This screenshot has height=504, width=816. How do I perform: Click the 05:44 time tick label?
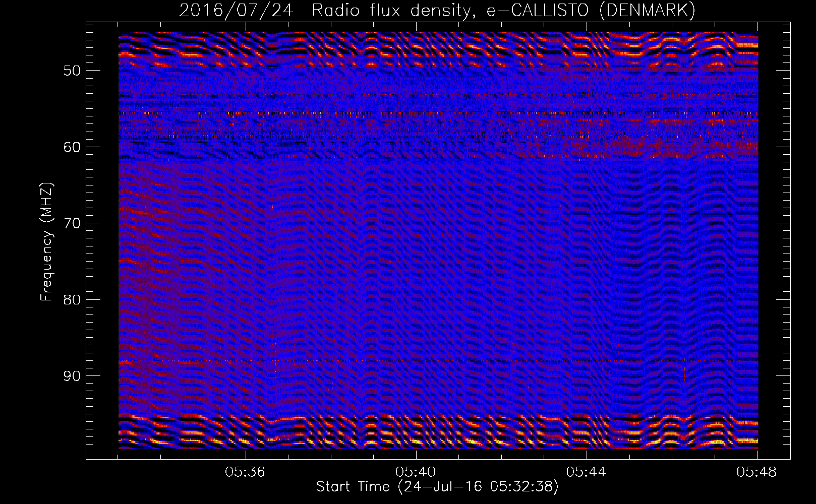pos(586,472)
